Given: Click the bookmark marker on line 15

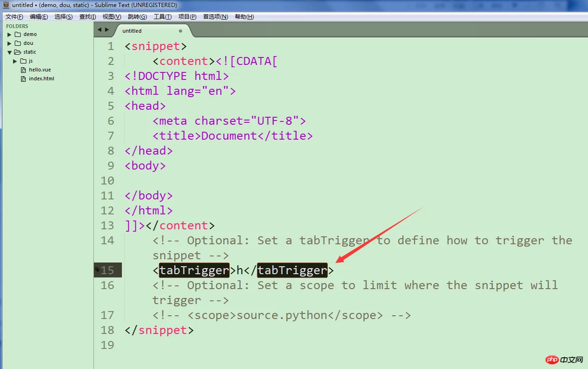Looking at the screenshot, I should 97,269.
